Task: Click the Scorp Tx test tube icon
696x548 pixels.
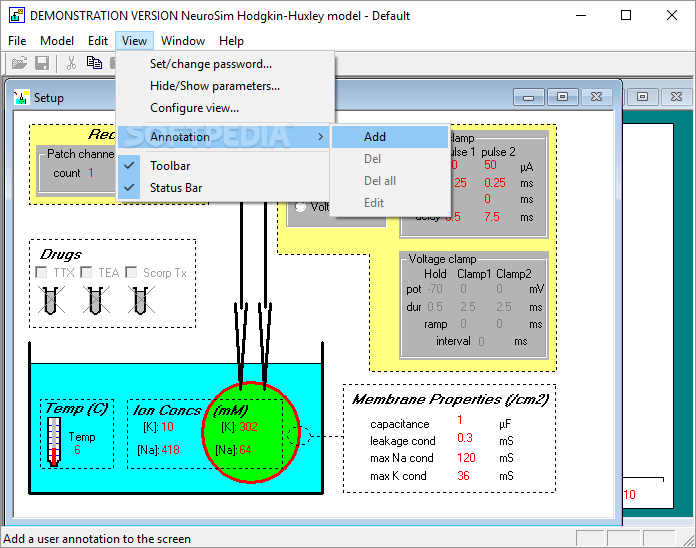Action: pyautogui.click(x=141, y=300)
